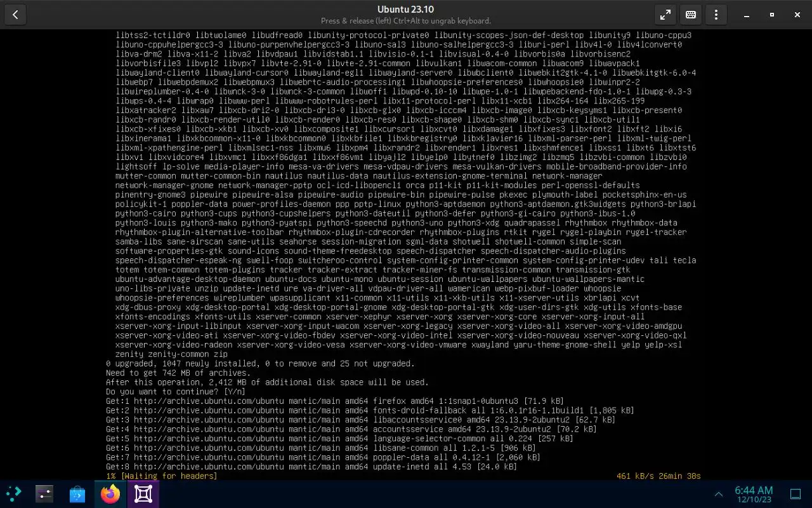
Task: Click the 'After this operation, 2,412 MB' line
Action: (267, 382)
